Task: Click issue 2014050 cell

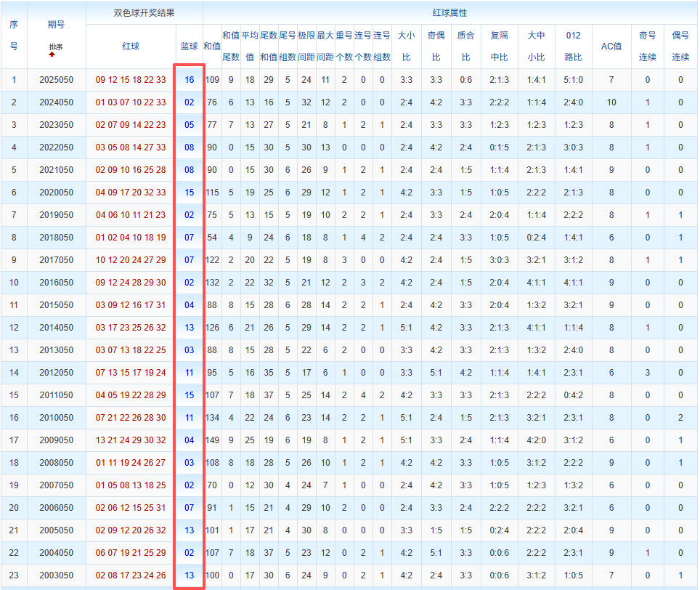Action: point(56,328)
